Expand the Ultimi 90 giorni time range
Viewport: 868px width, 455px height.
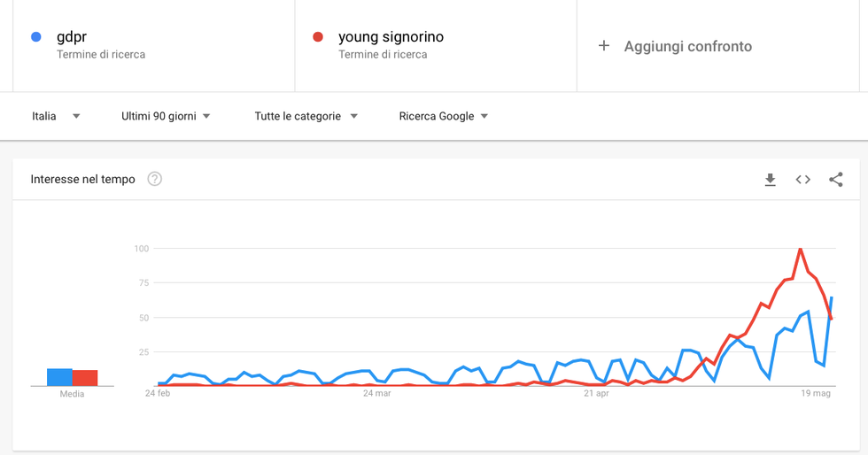click(x=166, y=116)
